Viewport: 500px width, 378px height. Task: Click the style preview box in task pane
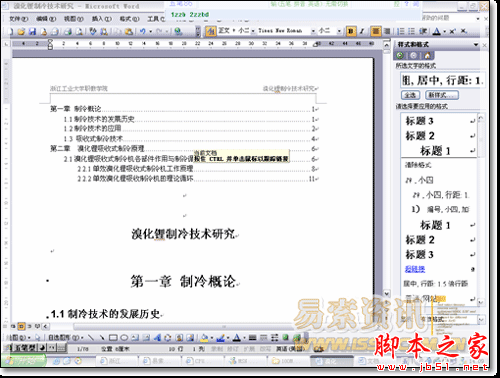[442, 80]
